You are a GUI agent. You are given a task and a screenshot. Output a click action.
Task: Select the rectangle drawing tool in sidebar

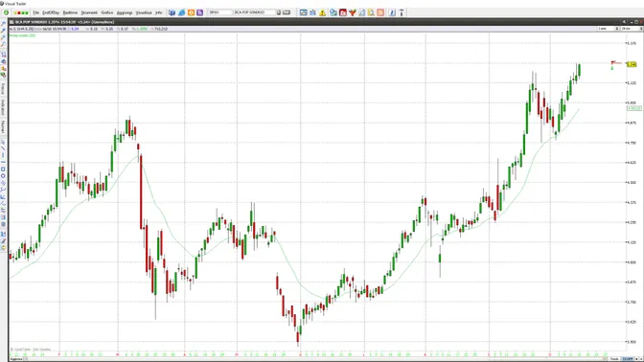pyautogui.click(x=3, y=170)
